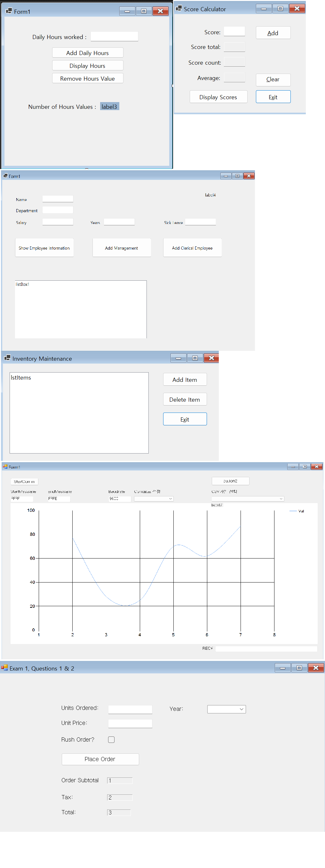Click inside the listBox1 list
Viewport: 325px width, 868px height.
point(81,309)
